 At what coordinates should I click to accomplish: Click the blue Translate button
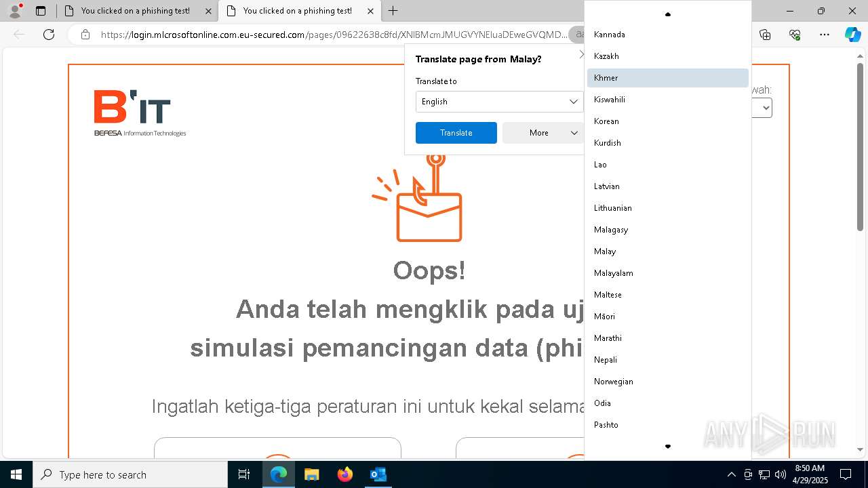(x=456, y=133)
